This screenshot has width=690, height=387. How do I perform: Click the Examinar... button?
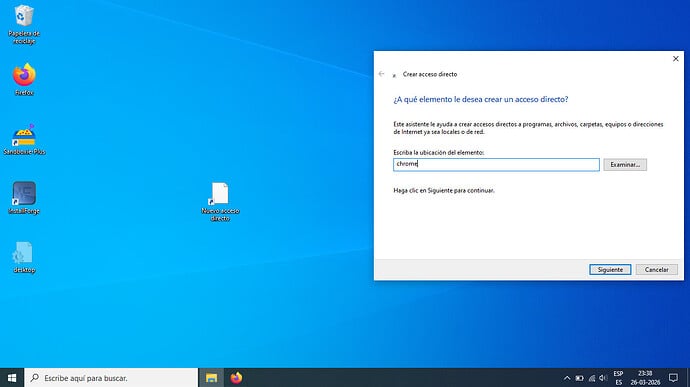point(625,165)
